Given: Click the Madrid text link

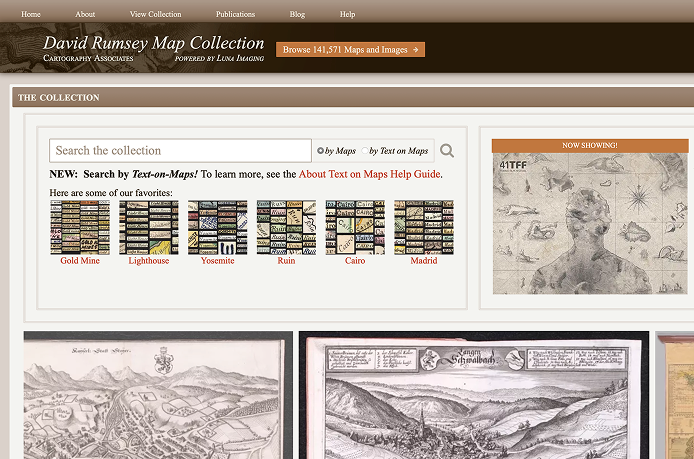Looking at the screenshot, I should pos(424,261).
